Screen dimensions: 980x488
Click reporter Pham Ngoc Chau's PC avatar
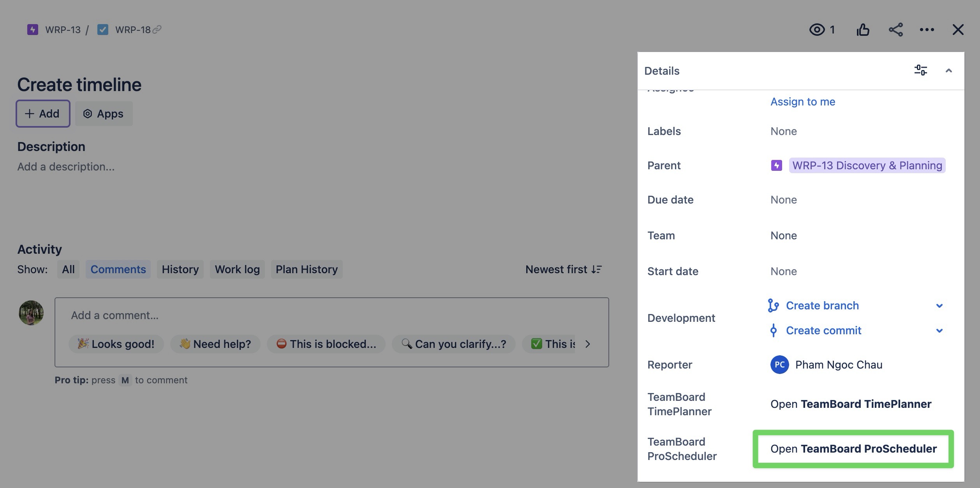click(x=780, y=365)
